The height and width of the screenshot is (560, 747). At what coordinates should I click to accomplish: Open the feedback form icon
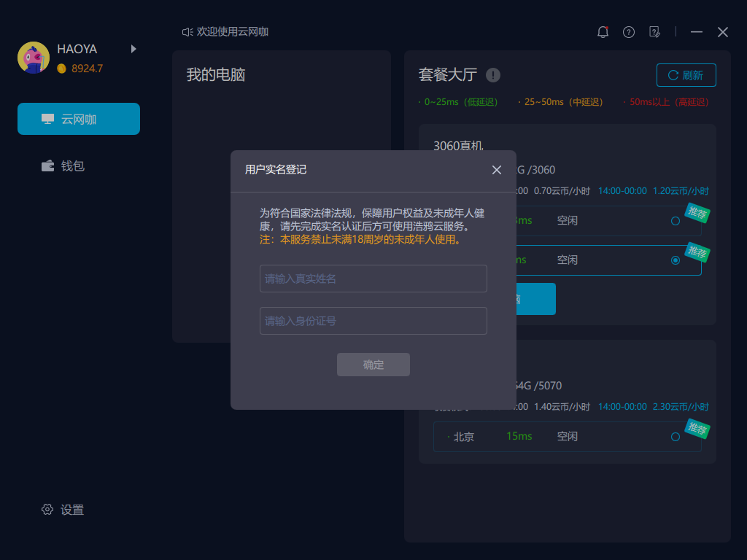(x=655, y=32)
